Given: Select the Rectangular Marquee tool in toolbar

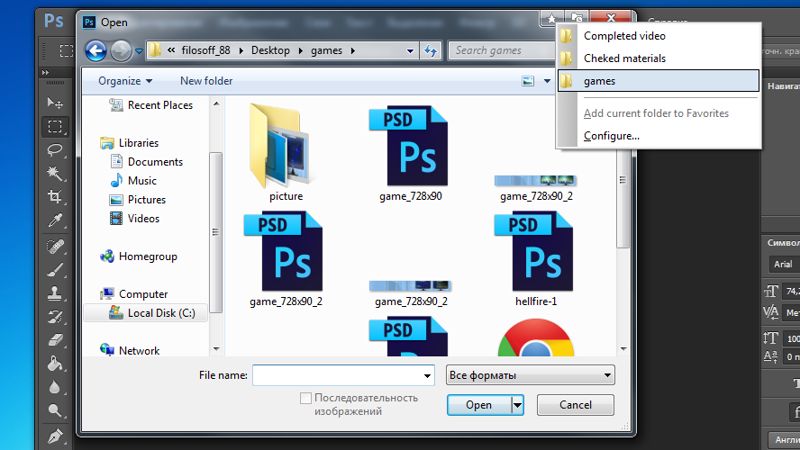Looking at the screenshot, I should click(55, 126).
